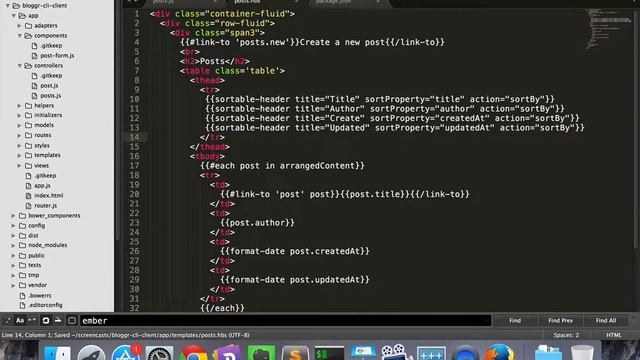Click the vendor folder icon

tap(22, 285)
